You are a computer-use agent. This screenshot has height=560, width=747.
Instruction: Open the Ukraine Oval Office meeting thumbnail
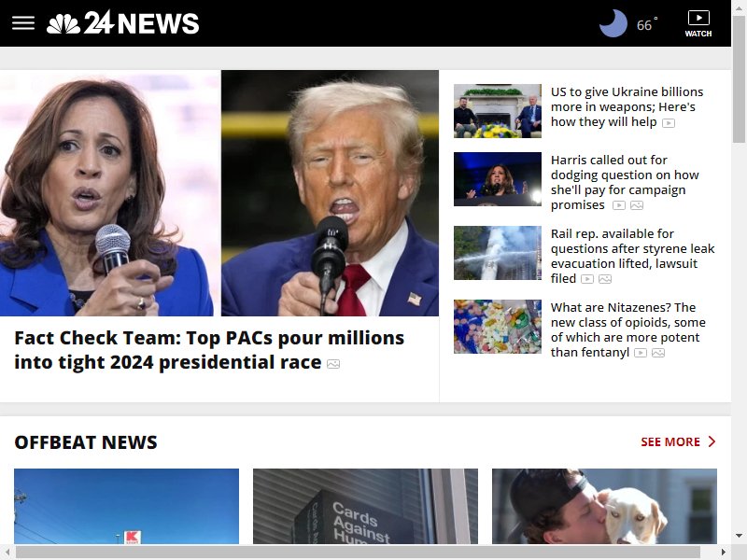pyautogui.click(x=498, y=111)
